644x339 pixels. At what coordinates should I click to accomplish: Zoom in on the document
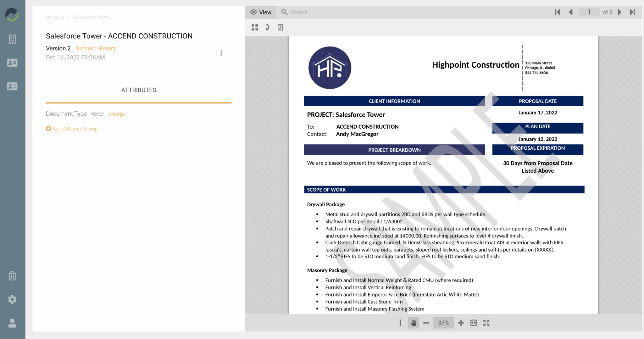461,323
